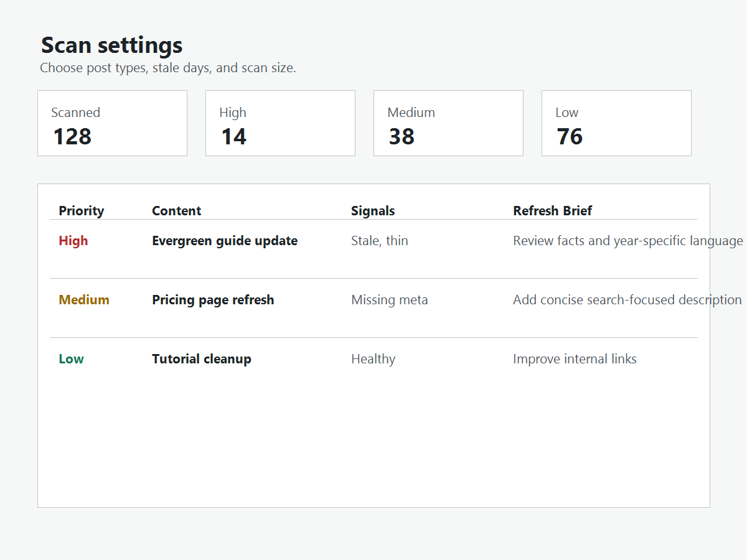Select the High count card
Viewport: 747px width, 560px height.
(280, 123)
